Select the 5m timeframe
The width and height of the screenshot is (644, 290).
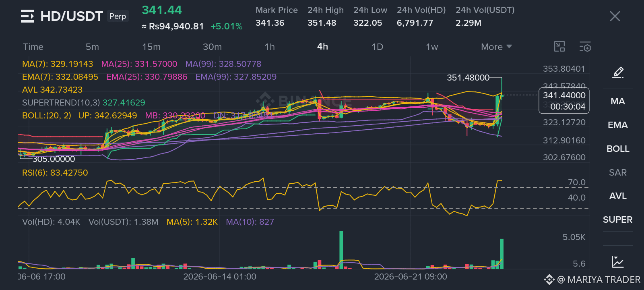92,47
